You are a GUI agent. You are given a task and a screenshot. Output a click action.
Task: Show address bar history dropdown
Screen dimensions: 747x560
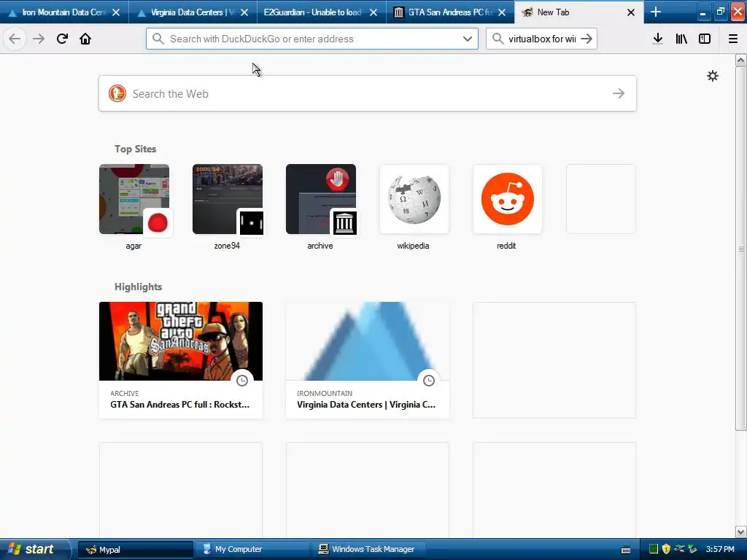(x=468, y=39)
